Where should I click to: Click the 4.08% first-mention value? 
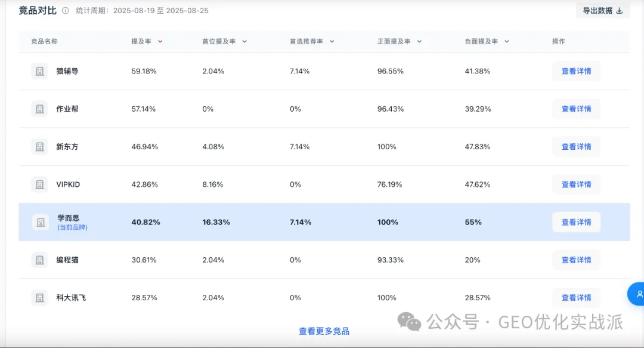point(213,147)
